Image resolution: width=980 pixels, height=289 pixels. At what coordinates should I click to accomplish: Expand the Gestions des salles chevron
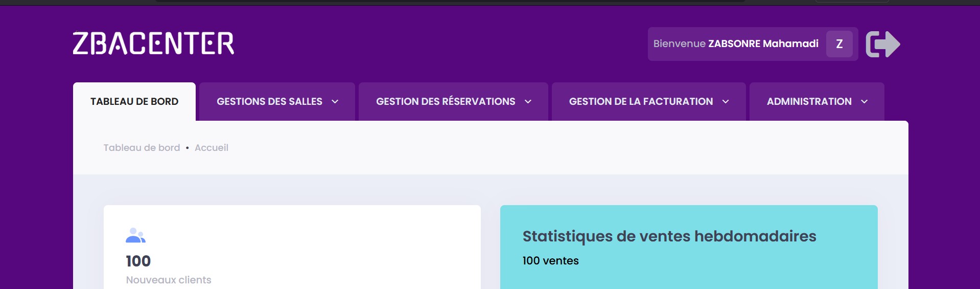tap(335, 102)
